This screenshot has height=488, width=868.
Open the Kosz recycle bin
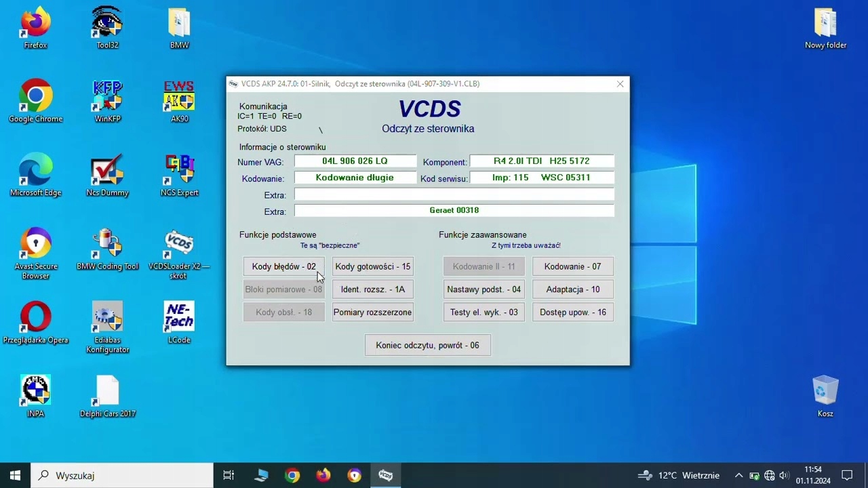pos(825,391)
